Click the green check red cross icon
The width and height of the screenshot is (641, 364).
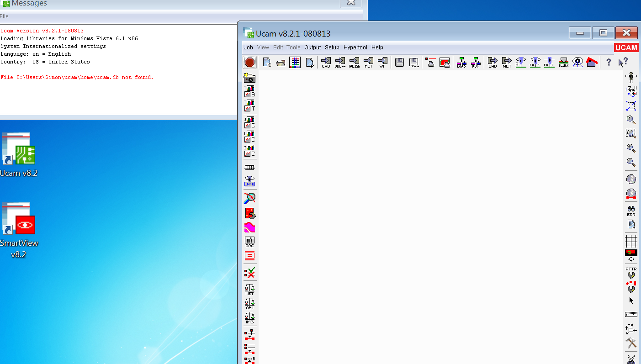click(x=249, y=273)
